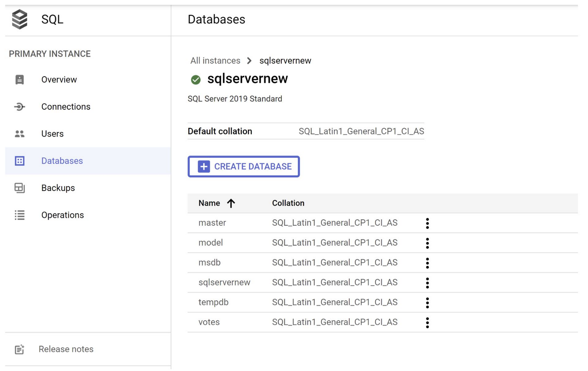The image size is (588, 371).
Task: Click the collation value for votes
Action: (335, 322)
